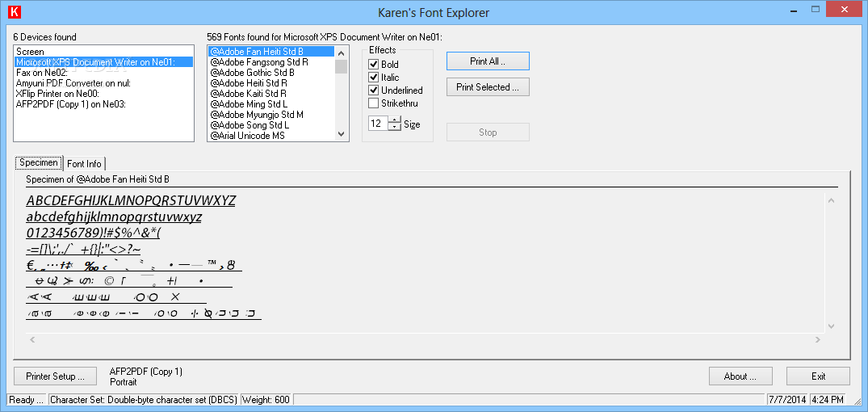Viewport: 868px width, 412px height.
Task: Click specimen pane scroll down arrow
Action: pyautogui.click(x=831, y=326)
